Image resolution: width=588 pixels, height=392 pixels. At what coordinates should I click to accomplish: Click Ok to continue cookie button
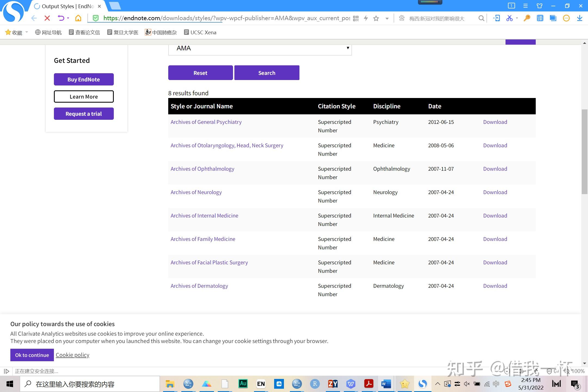click(32, 355)
